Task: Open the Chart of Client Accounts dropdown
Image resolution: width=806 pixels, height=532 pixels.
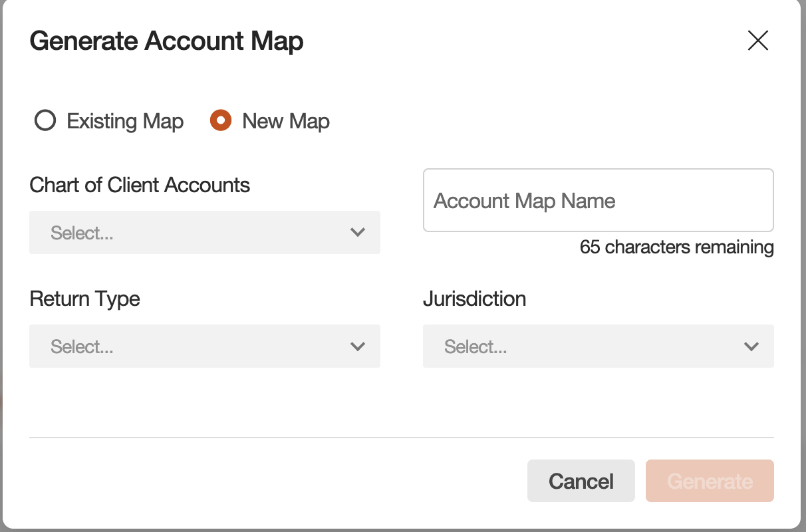Action: click(204, 232)
